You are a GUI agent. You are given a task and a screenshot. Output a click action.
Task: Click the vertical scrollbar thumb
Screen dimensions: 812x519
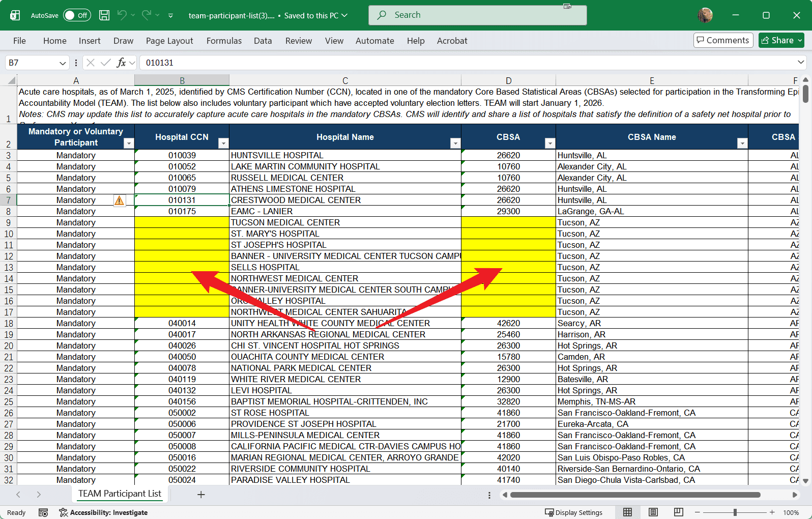coord(805,94)
